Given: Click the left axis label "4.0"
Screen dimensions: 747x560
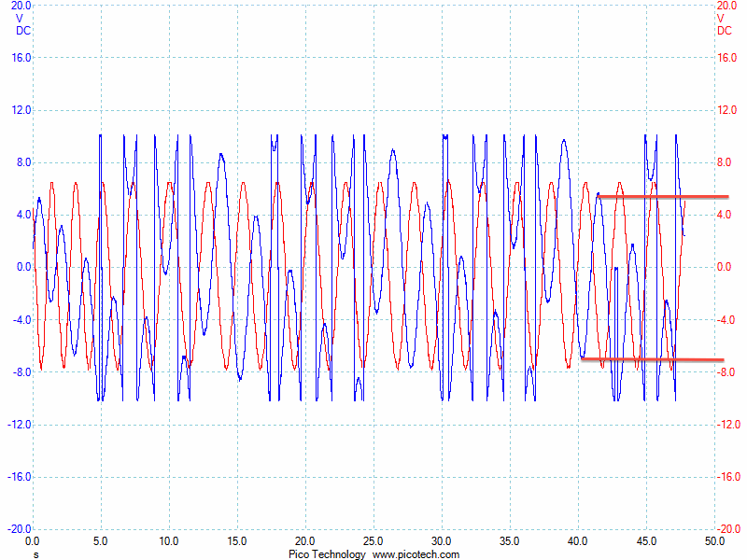Looking at the screenshot, I should (23, 215).
